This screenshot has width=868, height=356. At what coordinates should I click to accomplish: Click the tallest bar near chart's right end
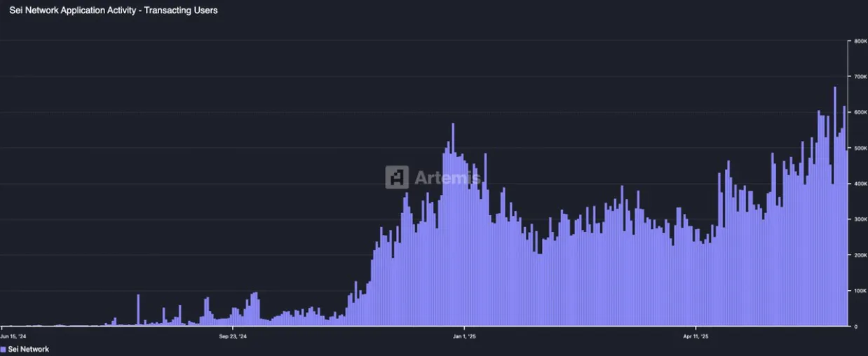click(x=835, y=207)
